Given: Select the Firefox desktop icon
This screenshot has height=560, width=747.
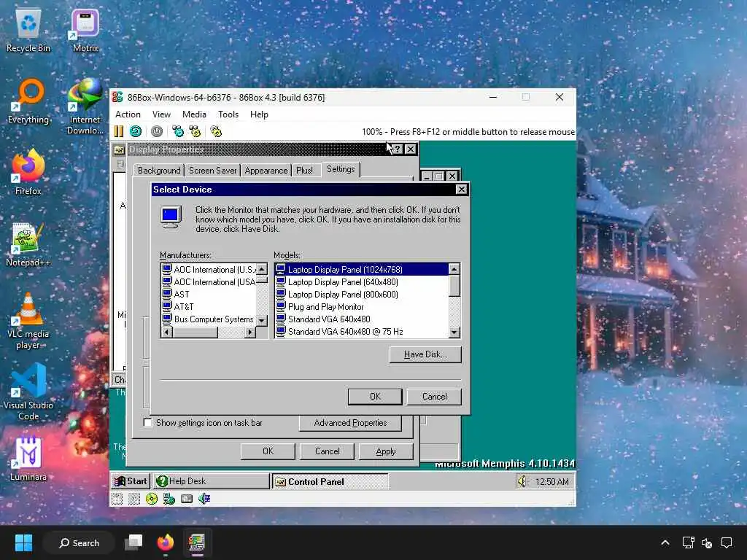Looking at the screenshot, I should click(28, 172).
